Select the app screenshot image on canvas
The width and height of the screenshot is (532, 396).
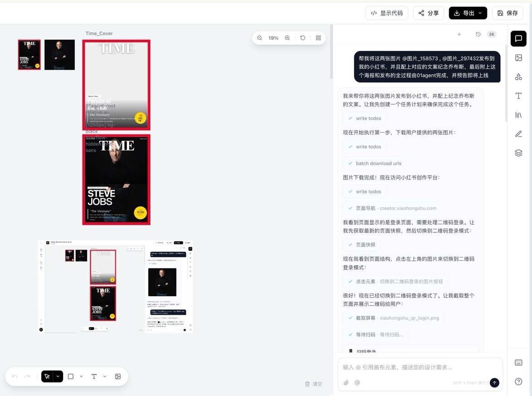tap(115, 287)
